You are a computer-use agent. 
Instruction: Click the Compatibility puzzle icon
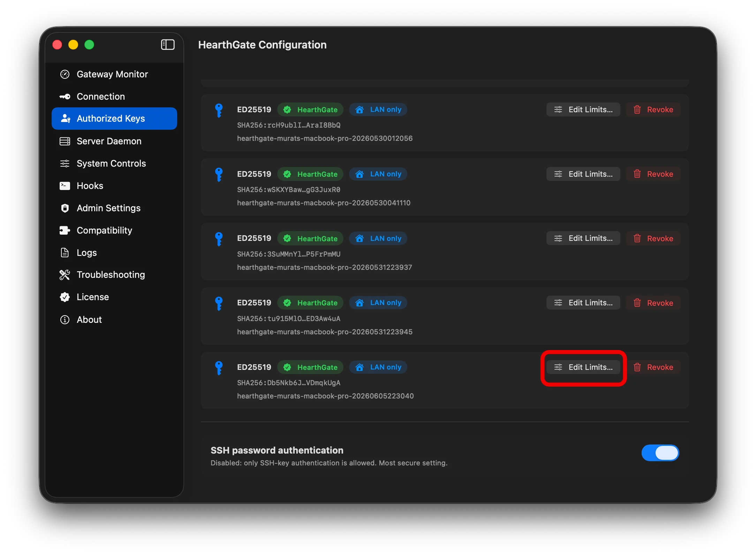click(65, 230)
